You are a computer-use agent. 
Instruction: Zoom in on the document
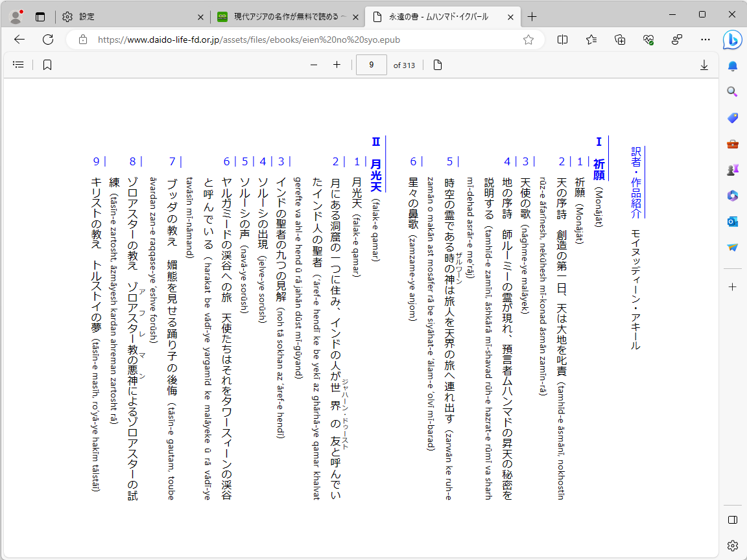coord(337,64)
